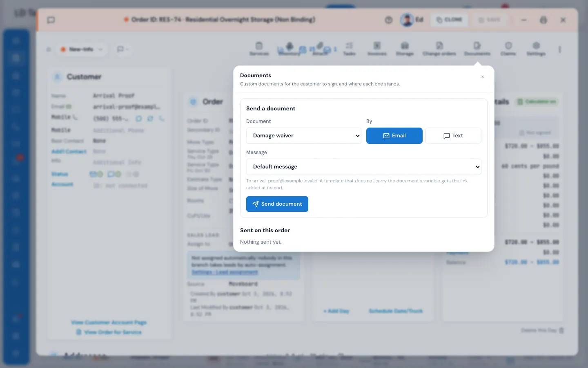Open the Claims shield icon
Viewport: 588px width, 368px height.
click(508, 49)
